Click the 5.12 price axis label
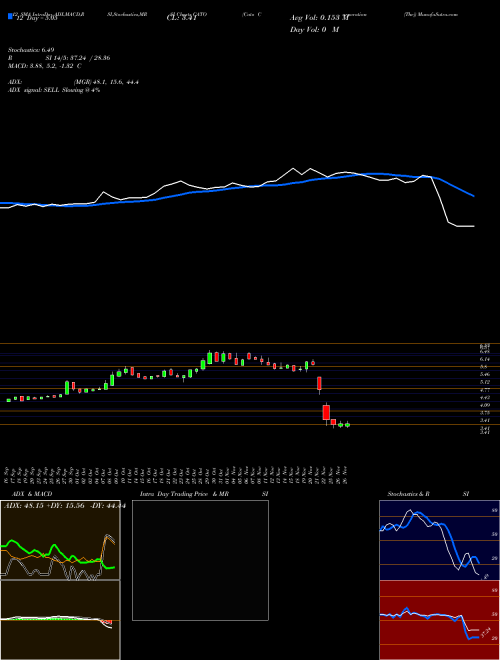 [485, 382]
